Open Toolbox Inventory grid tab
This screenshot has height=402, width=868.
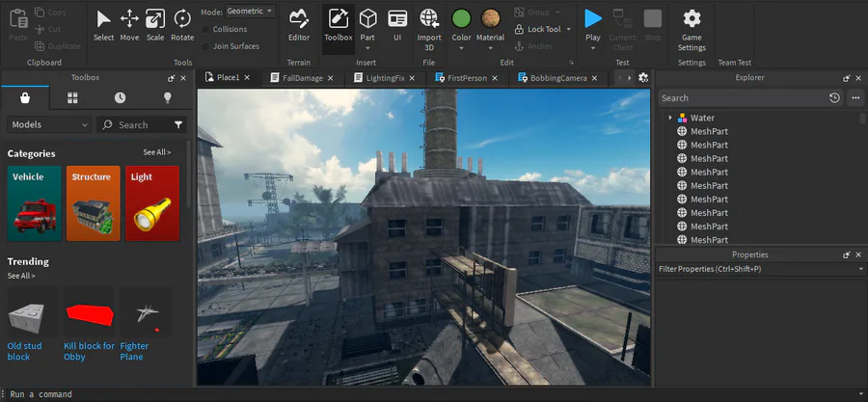[72, 98]
